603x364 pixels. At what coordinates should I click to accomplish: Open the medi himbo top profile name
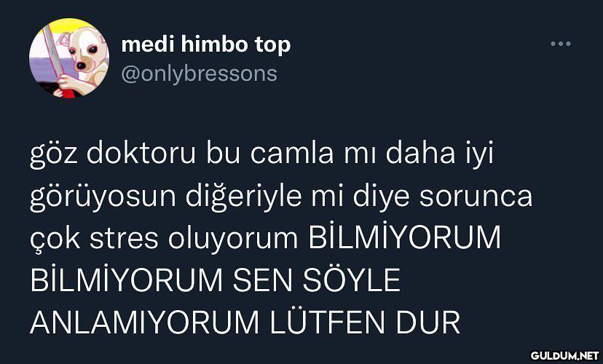[x=206, y=45]
